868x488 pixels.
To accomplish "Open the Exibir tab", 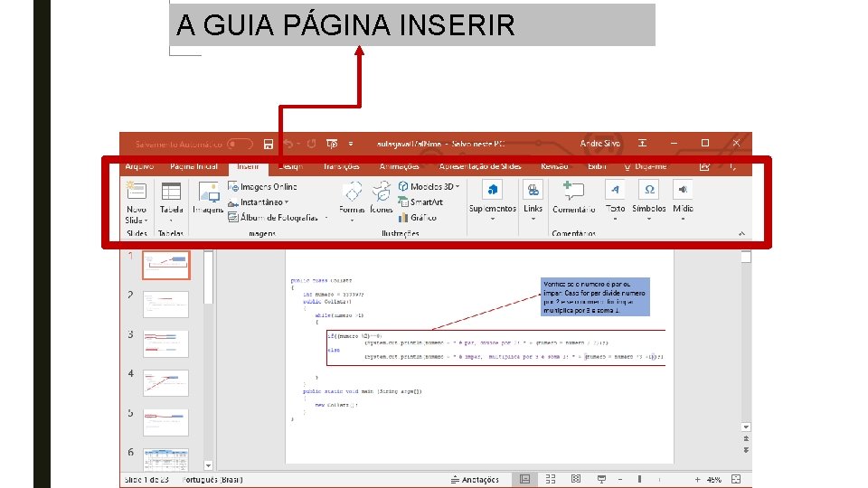I will (597, 166).
